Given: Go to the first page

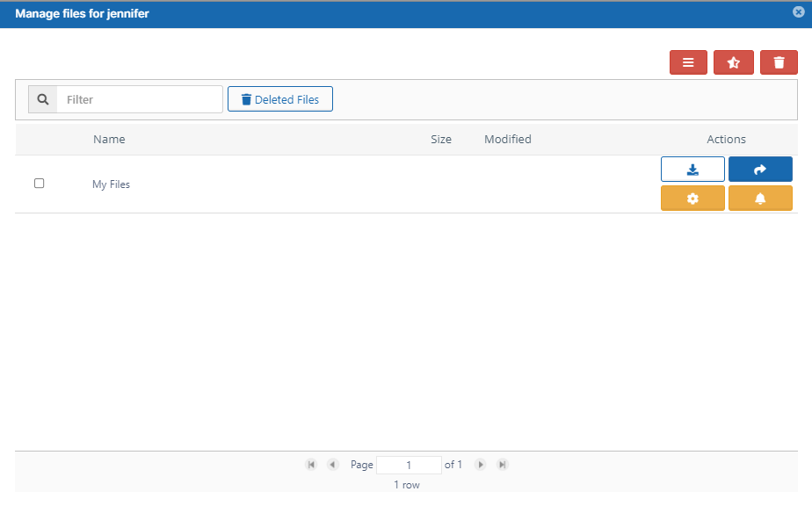Looking at the screenshot, I should click(x=311, y=465).
